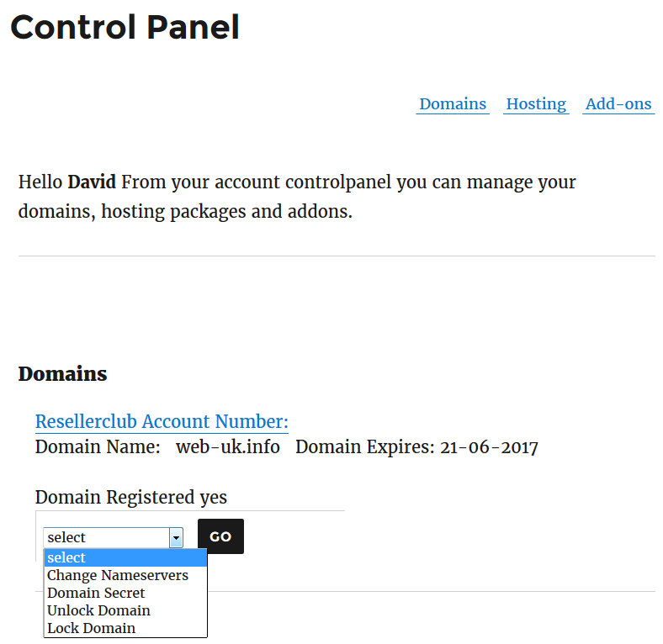Click the Control Panel page heading

pyautogui.click(x=125, y=28)
